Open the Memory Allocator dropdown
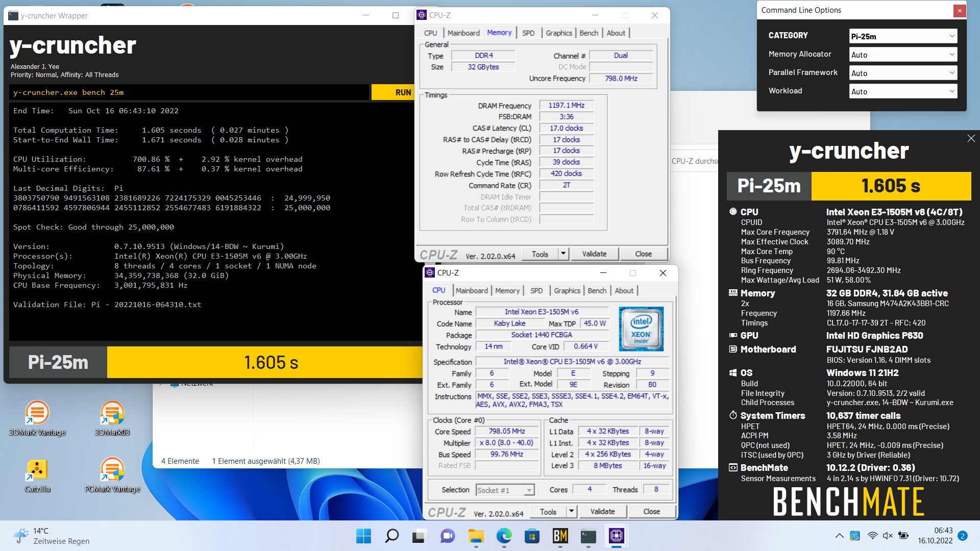The height and width of the screenshot is (551, 980). (903, 55)
